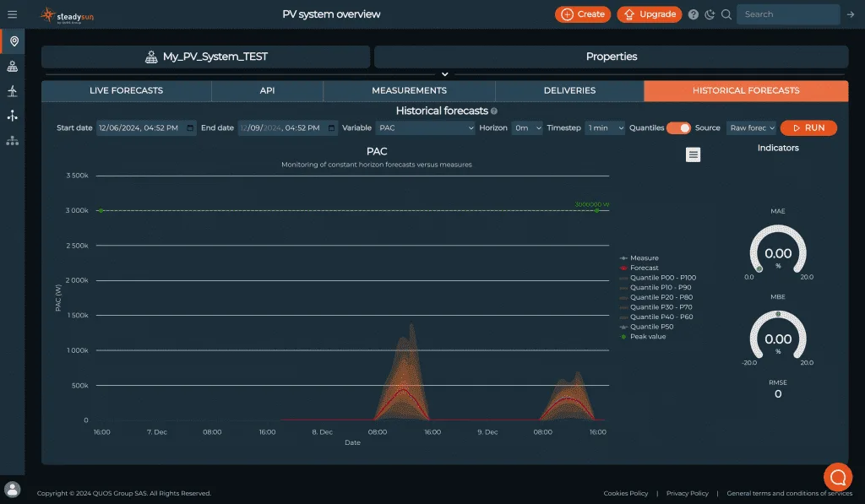865x504 pixels.
Task: Expand the Source dropdown showing Raw forec
Action: click(752, 127)
